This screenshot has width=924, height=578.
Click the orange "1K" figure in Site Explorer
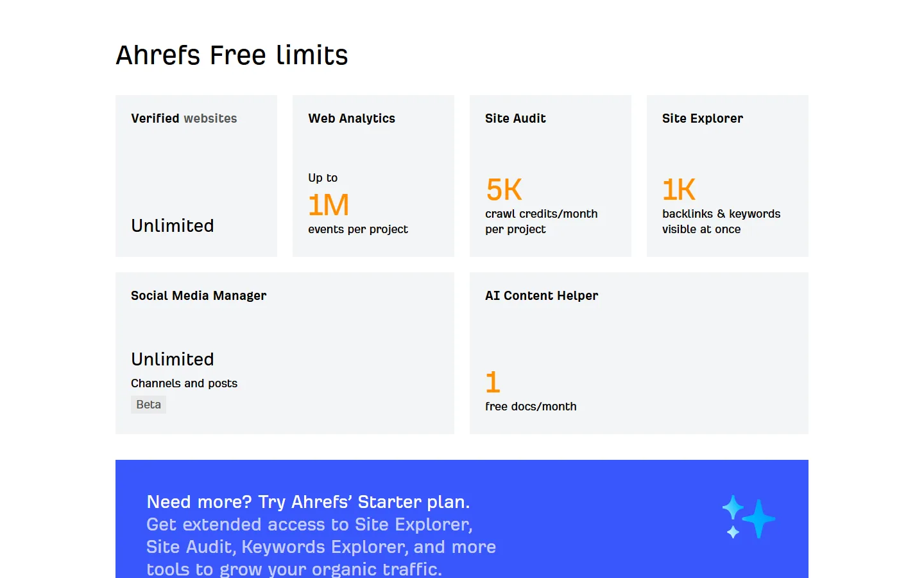(679, 189)
